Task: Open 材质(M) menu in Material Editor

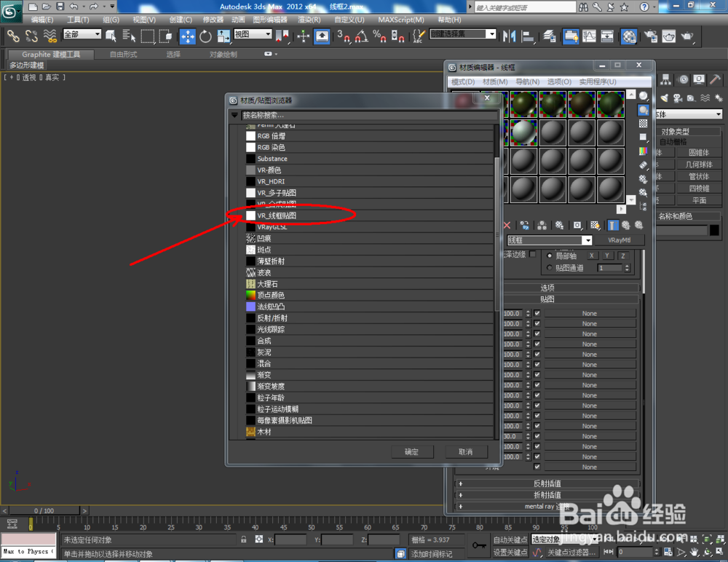Action: (495, 82)
